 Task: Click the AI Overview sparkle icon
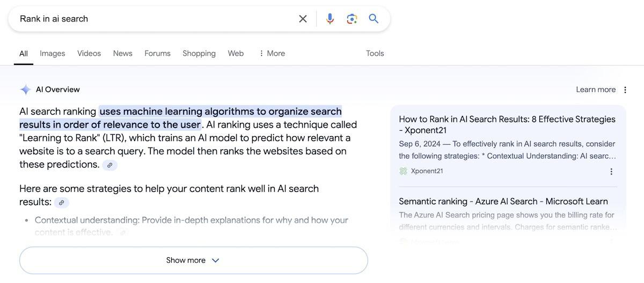coord(25,90)
